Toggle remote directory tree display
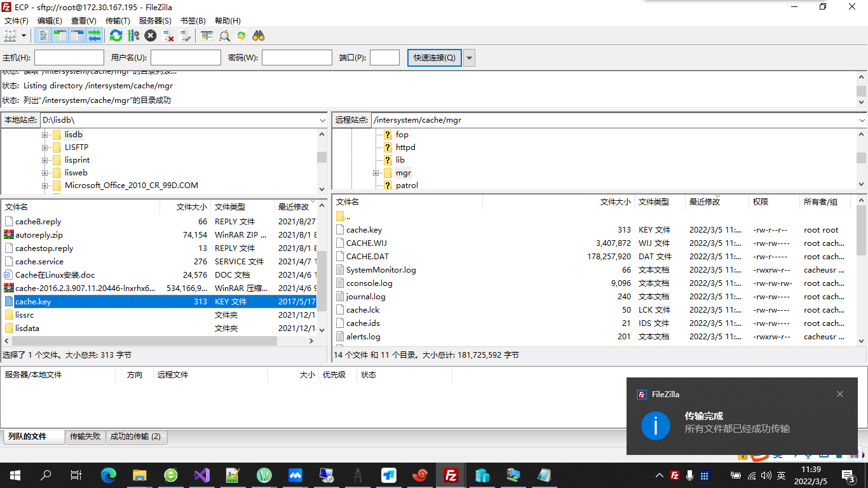Viewport: 868px width, 488px height. click(x=77, y=36)
